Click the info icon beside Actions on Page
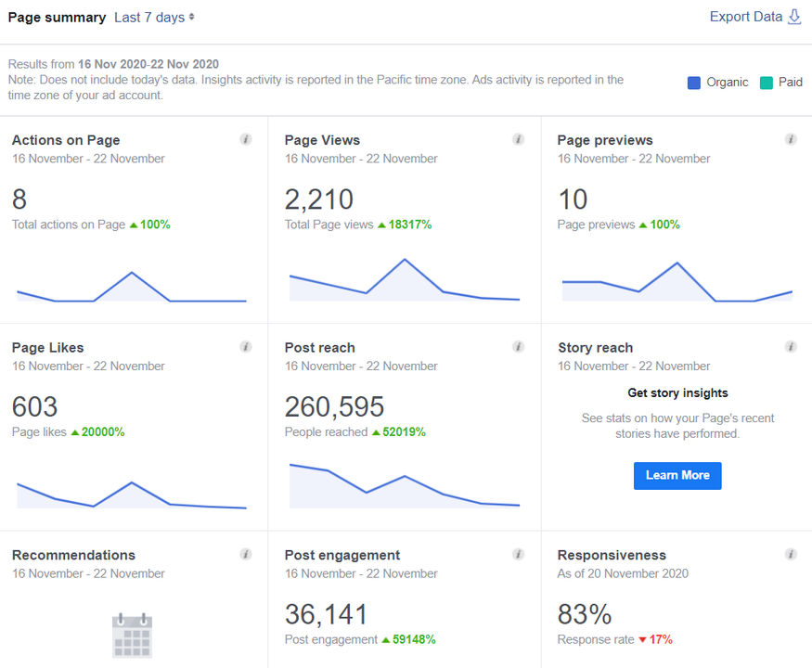The width and height of the screenshot is (812, 668). coord(246,139)
